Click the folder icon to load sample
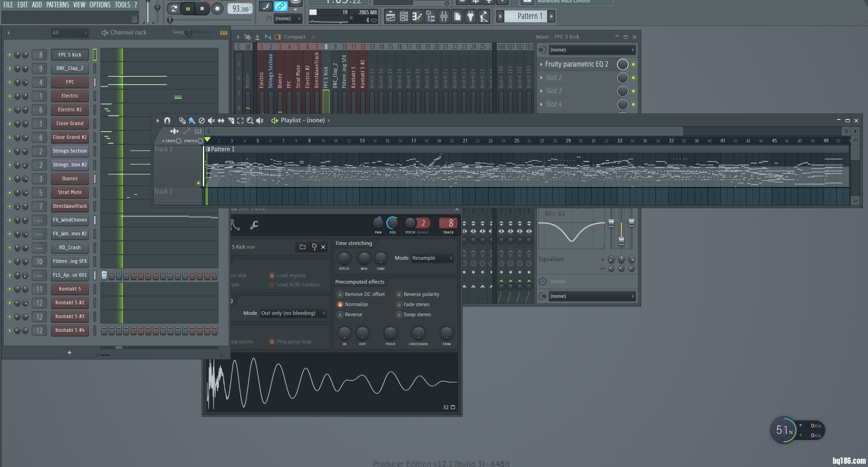Screen dimensions: 868x467 [302, 247]
